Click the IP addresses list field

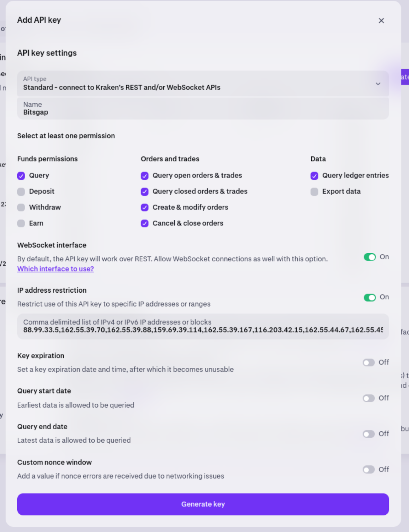click(203, 327)
